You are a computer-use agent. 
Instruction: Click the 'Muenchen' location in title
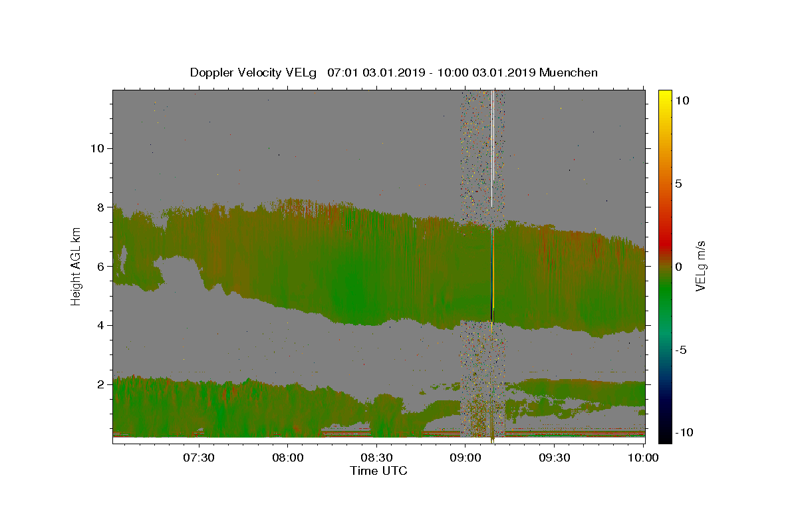(569, 72)
